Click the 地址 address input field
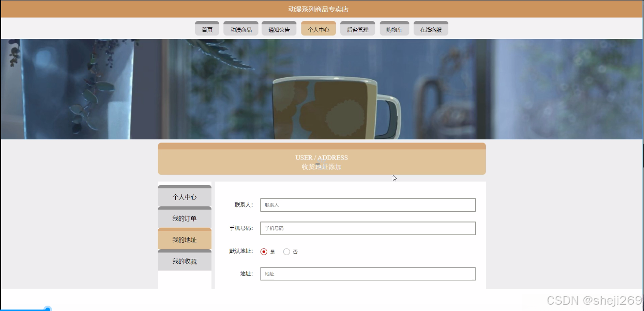This screenshot has height=311, width=644. 368,274
